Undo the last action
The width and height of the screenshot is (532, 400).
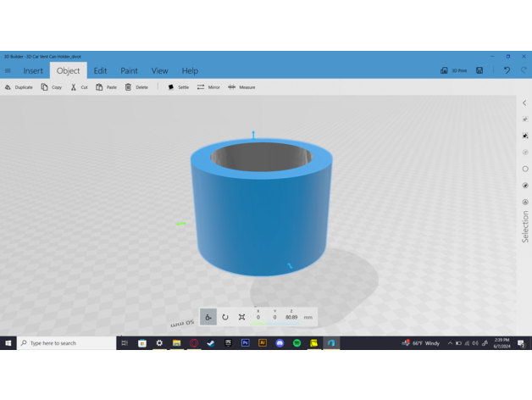coord(507,70)
